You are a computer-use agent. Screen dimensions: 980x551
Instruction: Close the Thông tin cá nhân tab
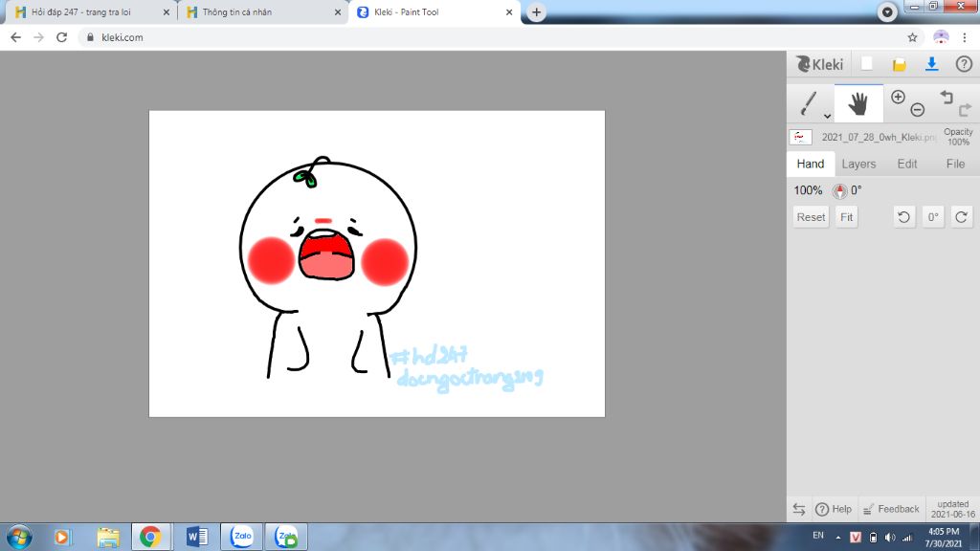338,11
